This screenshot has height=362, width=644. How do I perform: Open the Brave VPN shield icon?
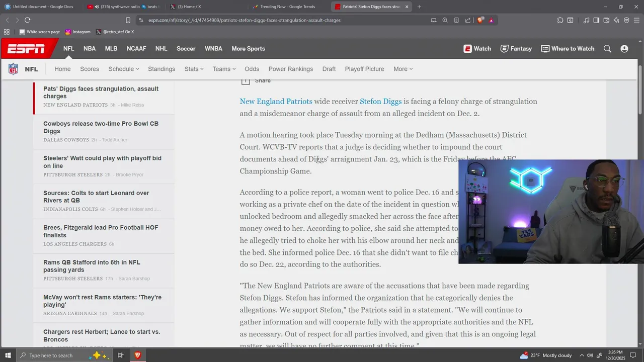(x=626, y=20)
